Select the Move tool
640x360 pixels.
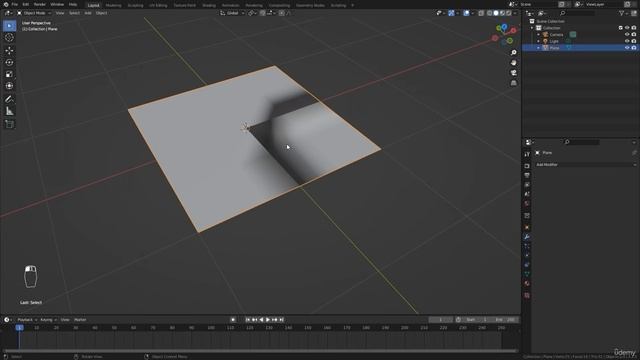pos(9,51)
